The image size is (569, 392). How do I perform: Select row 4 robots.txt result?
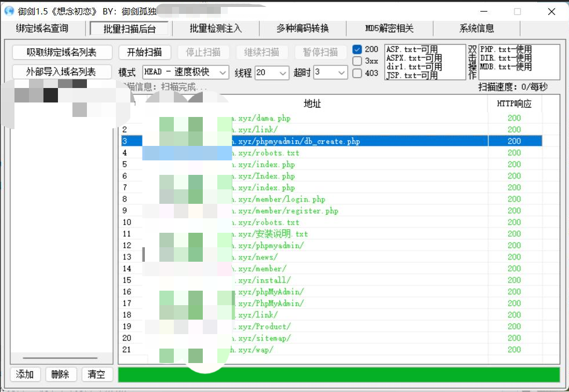click(331, 153)
